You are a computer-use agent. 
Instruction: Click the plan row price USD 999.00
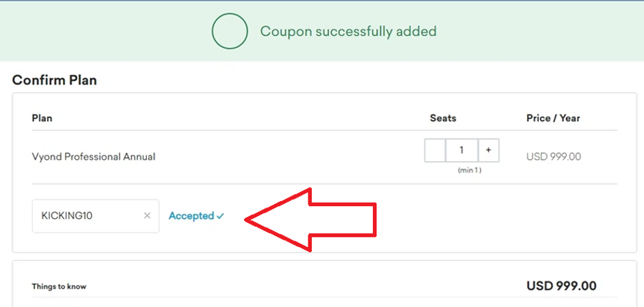[553, 156]
